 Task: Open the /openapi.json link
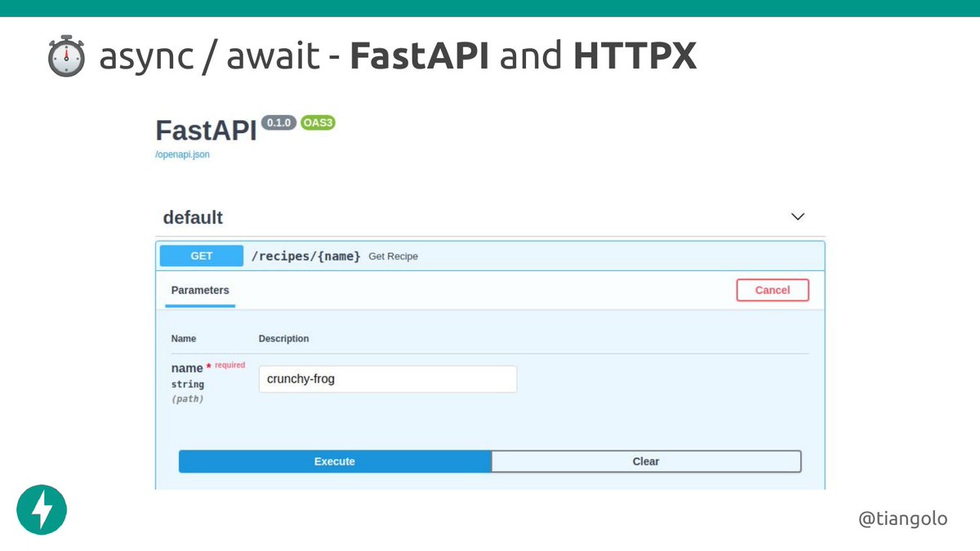[x=182, y=154]
